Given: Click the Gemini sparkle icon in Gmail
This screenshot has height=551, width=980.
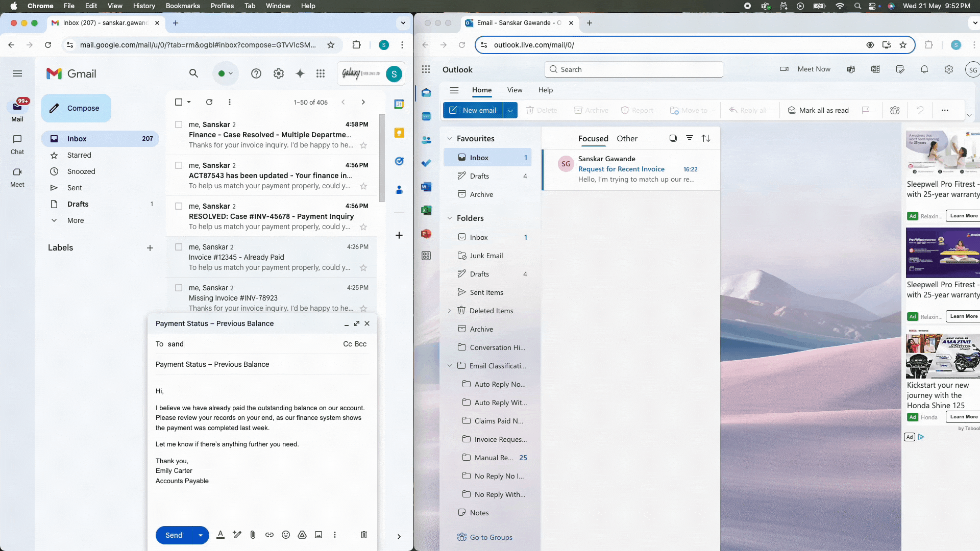Looking at the screenshot, I should 300,73.
